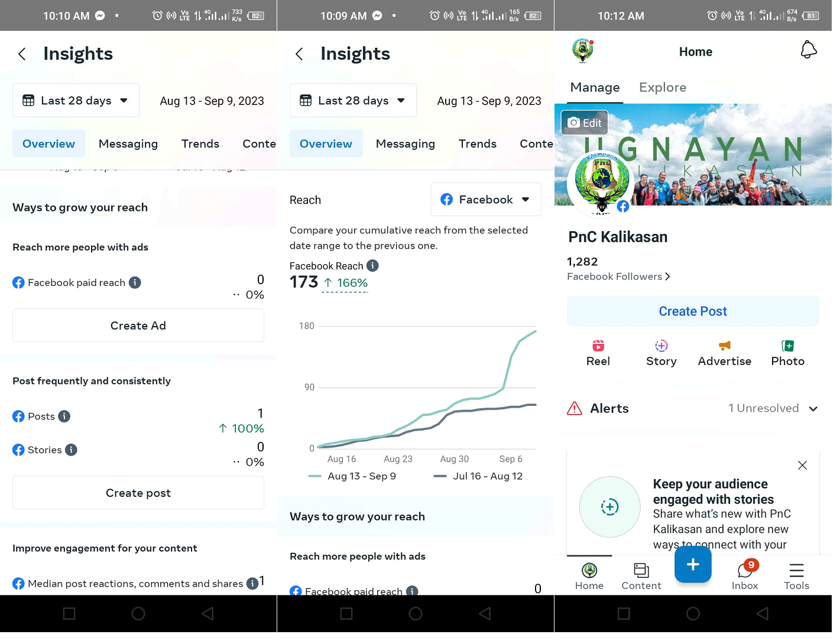Open the stories suggestion circle icon
Image resolution: width=840 pixels, height=641 pixels.
tap(609, 507)
